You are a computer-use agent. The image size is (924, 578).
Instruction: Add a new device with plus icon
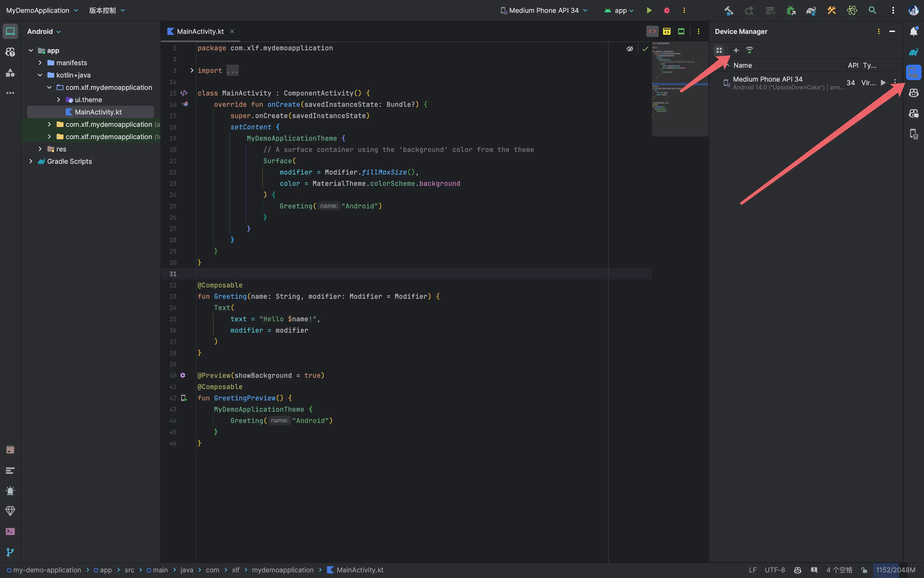coord(736,50)
